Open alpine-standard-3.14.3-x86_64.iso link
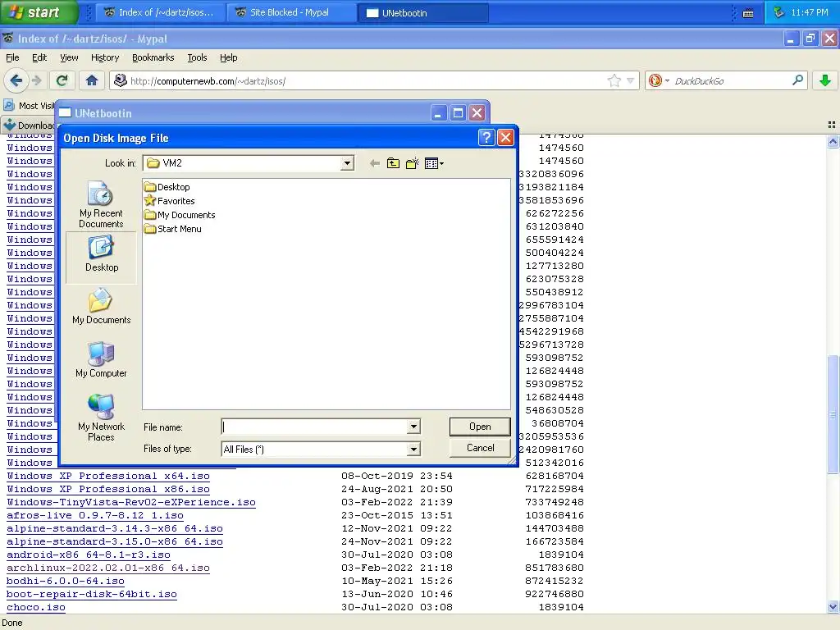Viewport: 840px width, 630px height. click(115, 528)
